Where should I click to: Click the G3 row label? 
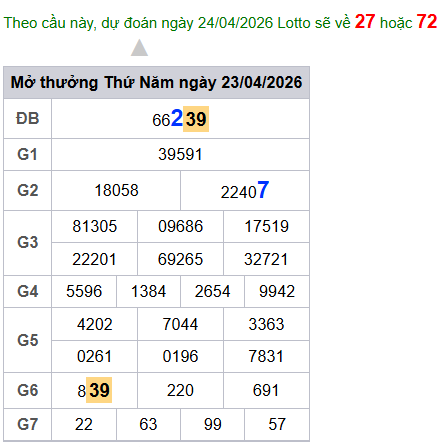[28, 242]
